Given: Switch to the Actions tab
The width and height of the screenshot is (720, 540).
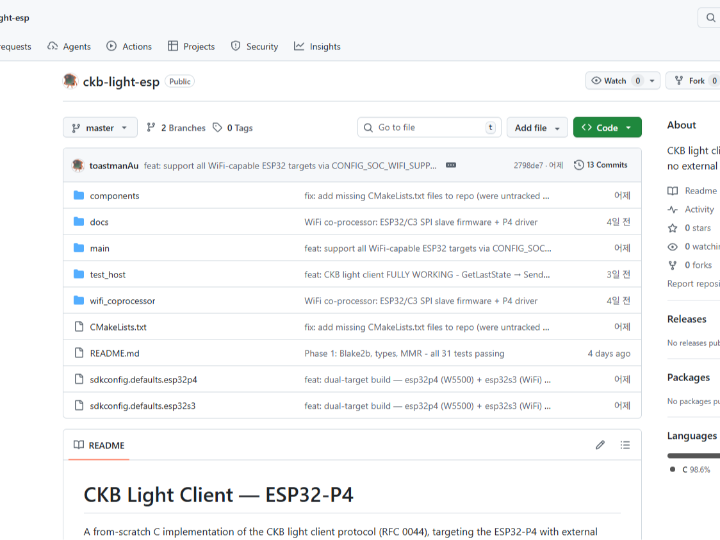Looking at the screenshot, I should (x=129, y=46).
